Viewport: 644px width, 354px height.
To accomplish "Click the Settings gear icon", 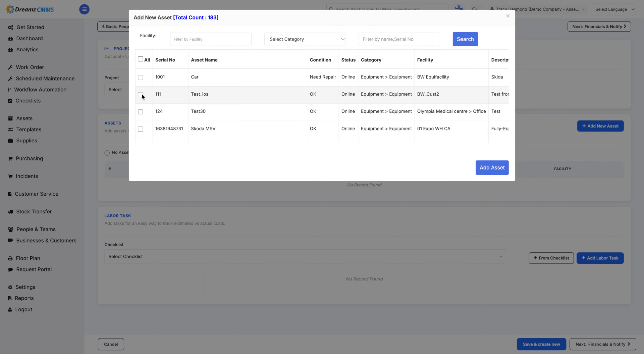I will [10, 287].
